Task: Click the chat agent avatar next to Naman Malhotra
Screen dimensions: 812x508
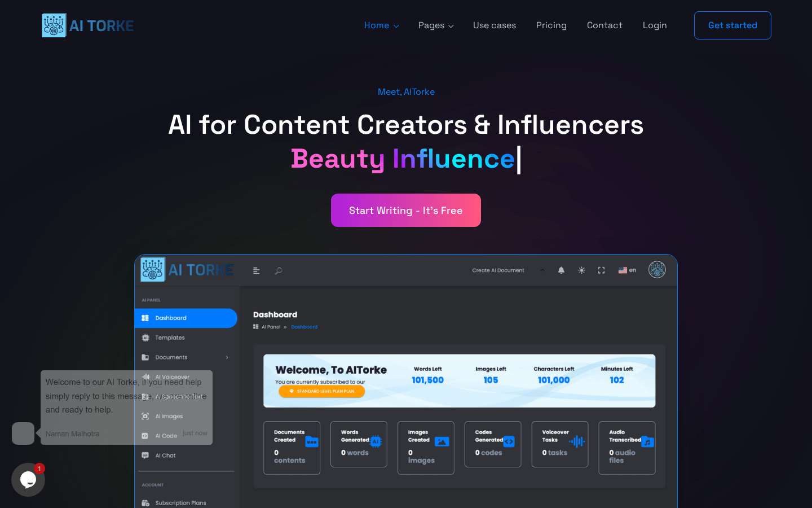Action: click(x=23, y=433)
